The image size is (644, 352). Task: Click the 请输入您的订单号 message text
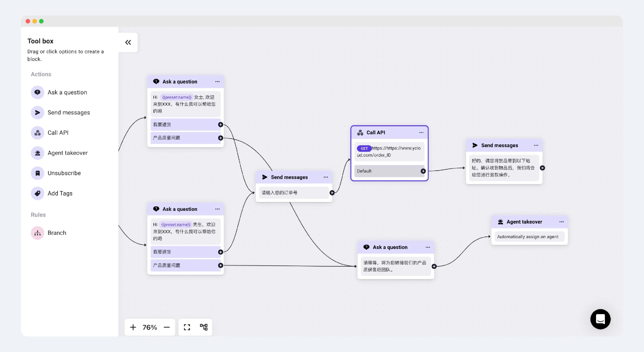279,193
